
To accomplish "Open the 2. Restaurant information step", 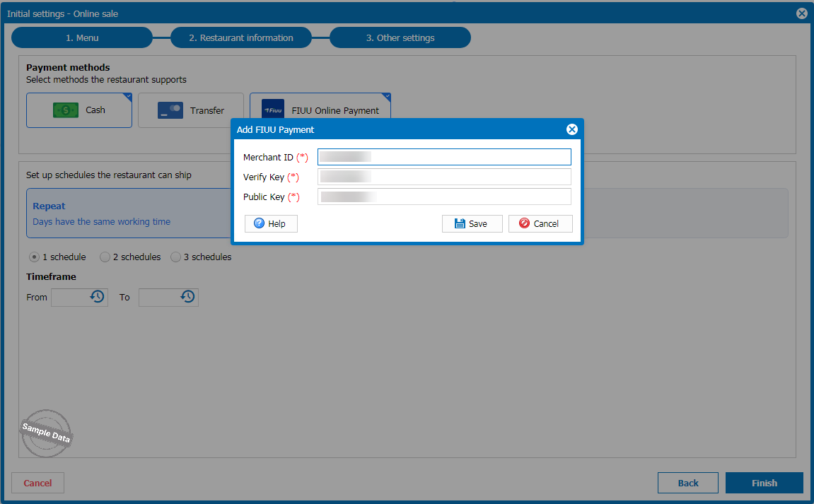I will click(241, 37).
